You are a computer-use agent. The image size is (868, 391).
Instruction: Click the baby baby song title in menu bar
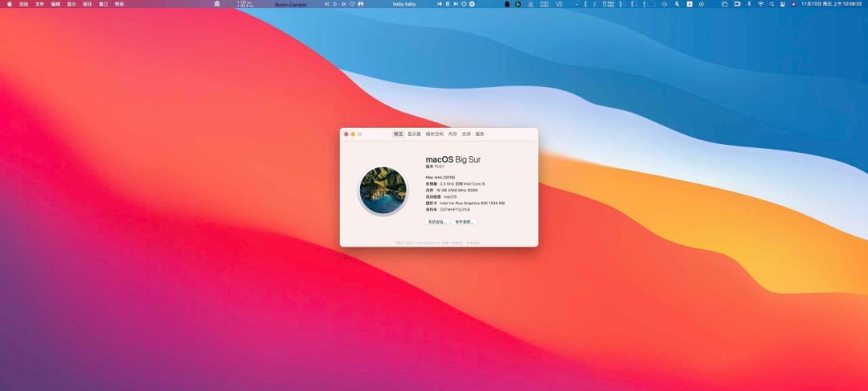[404, 4]
